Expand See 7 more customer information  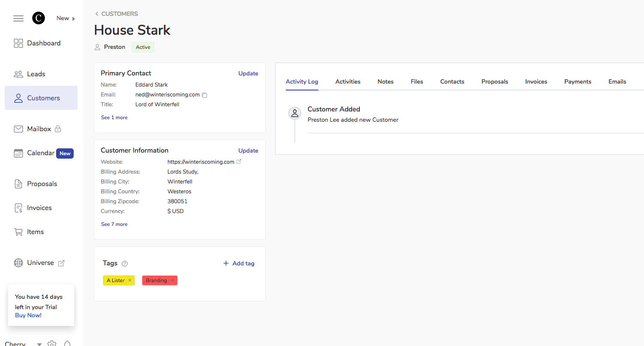(x=114, y=224)
